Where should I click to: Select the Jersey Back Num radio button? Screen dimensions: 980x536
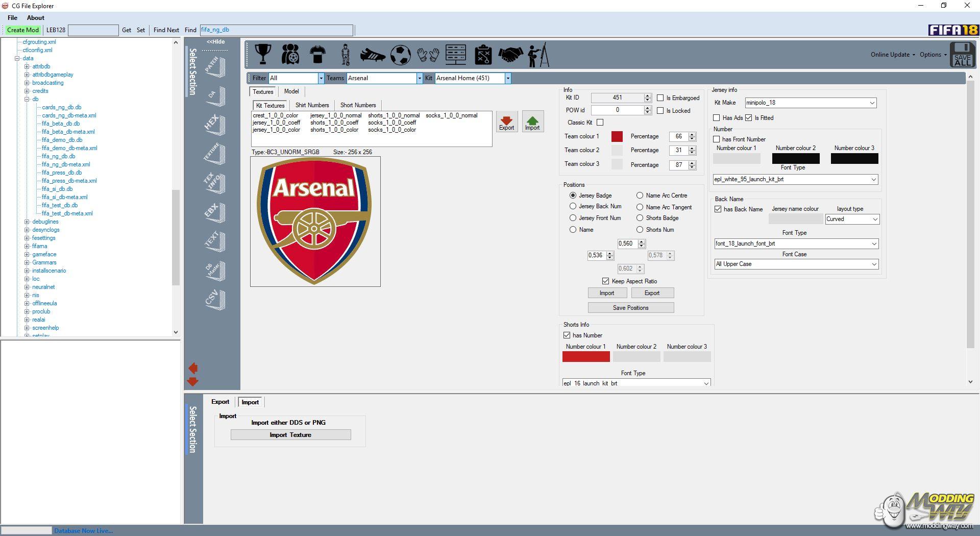coord(573,206)
